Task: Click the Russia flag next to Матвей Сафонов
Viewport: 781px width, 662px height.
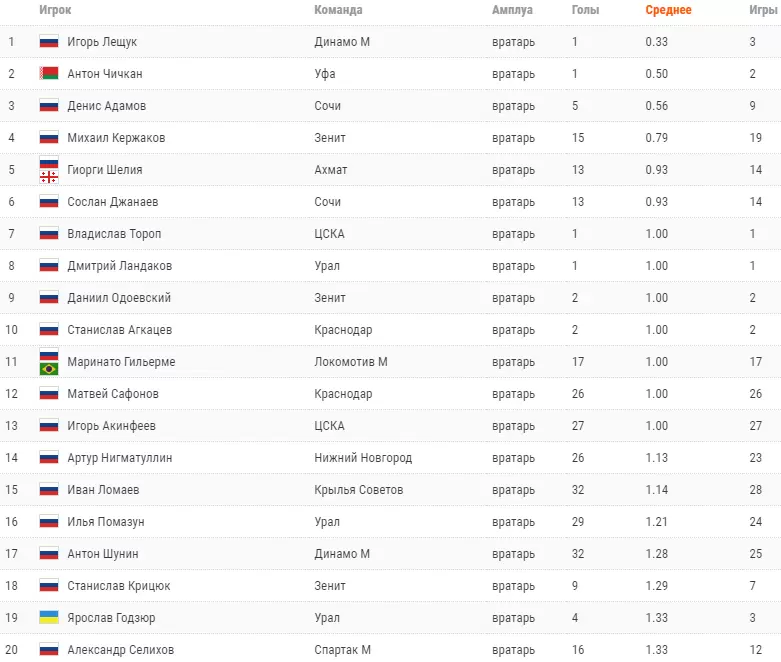Action: [49, 394]
